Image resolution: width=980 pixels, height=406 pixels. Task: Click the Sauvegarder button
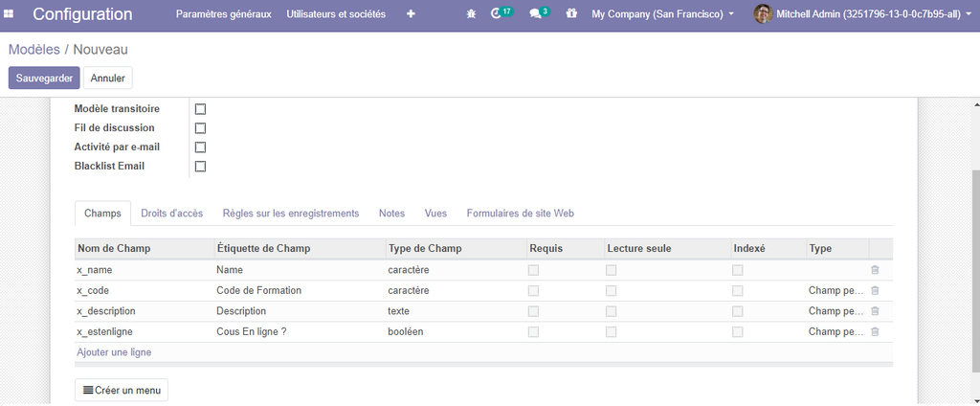[x=44, y=78]
